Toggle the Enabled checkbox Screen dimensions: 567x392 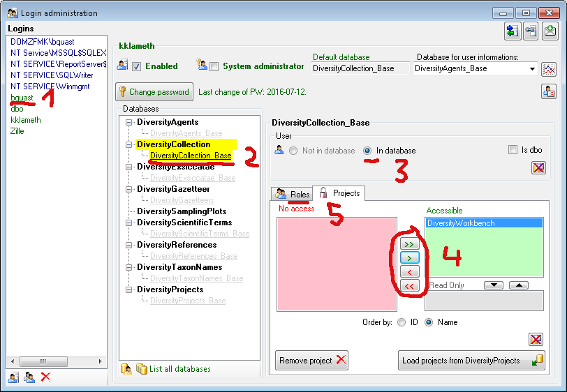click(137, 66)
